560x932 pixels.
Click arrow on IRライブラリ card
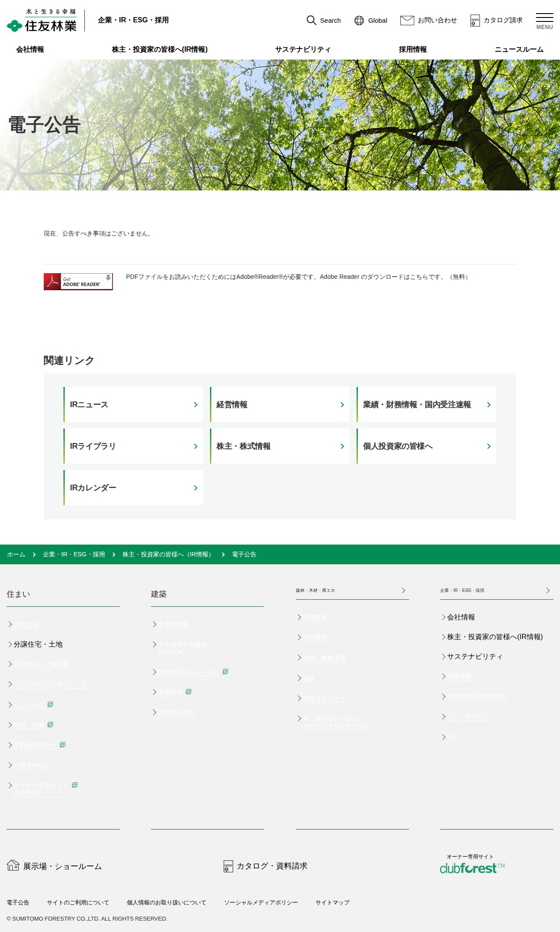point(196,446)
